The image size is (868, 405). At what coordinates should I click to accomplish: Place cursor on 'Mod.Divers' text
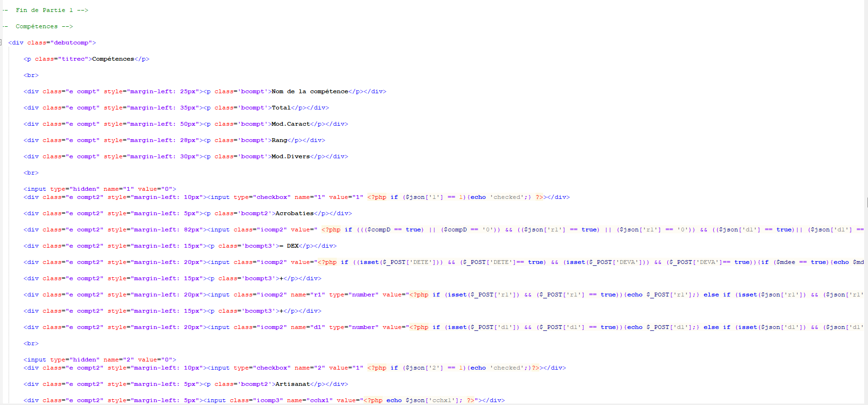pyautogui.click(x=290, y=156)
